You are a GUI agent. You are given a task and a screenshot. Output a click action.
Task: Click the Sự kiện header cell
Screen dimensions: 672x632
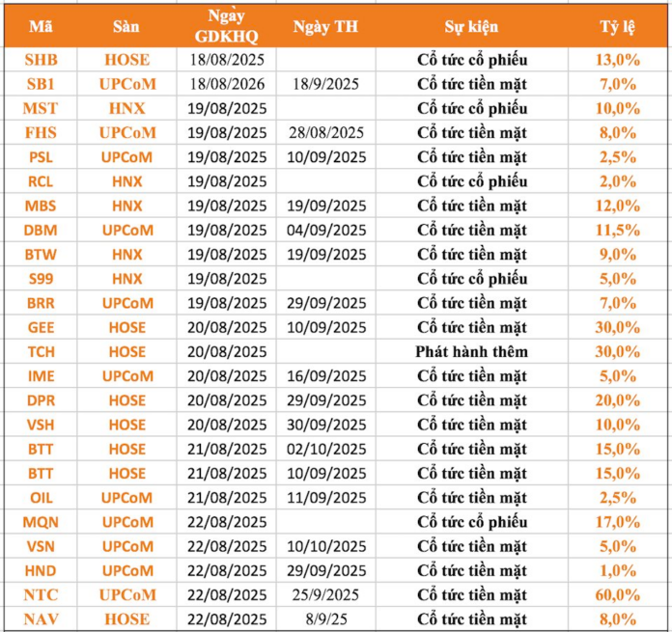point(471,27)
